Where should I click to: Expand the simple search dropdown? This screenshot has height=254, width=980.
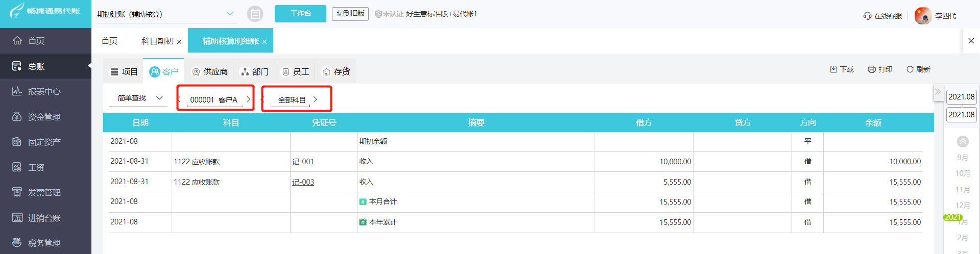pos(159,98)
